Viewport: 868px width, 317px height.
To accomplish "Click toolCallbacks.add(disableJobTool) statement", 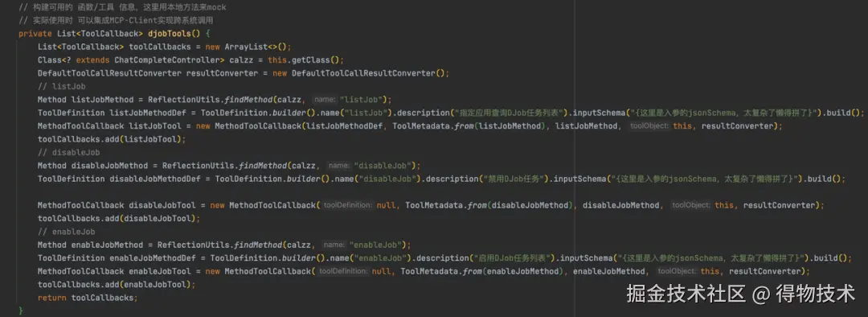I will tap(119, 218).
